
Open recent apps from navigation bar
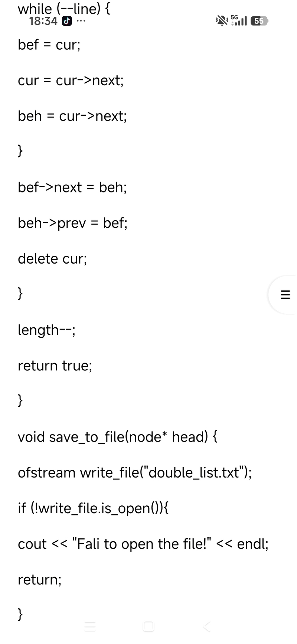[x=90, y=627]
